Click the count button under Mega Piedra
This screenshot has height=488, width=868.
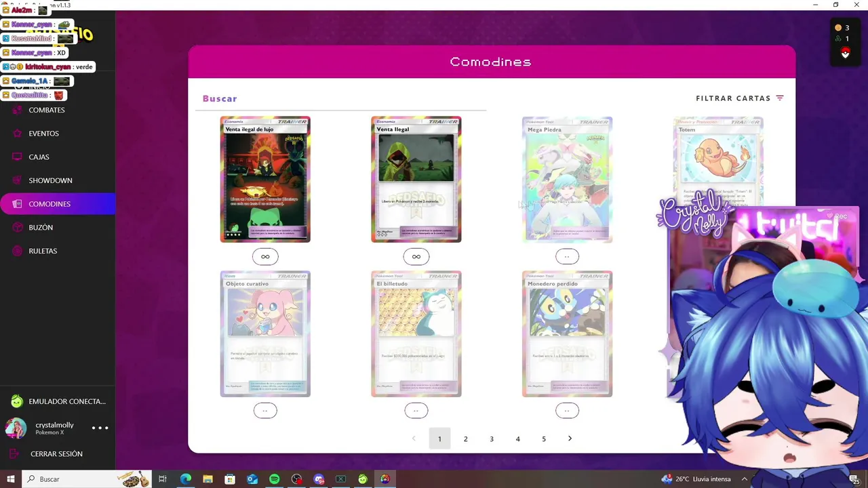coord(567,256)
